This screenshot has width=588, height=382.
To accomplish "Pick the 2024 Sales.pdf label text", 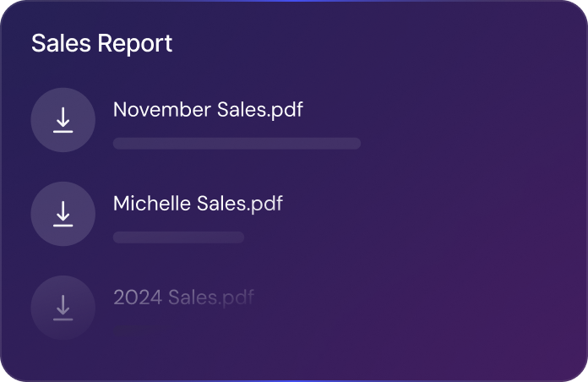I will (x=183, y=297).
